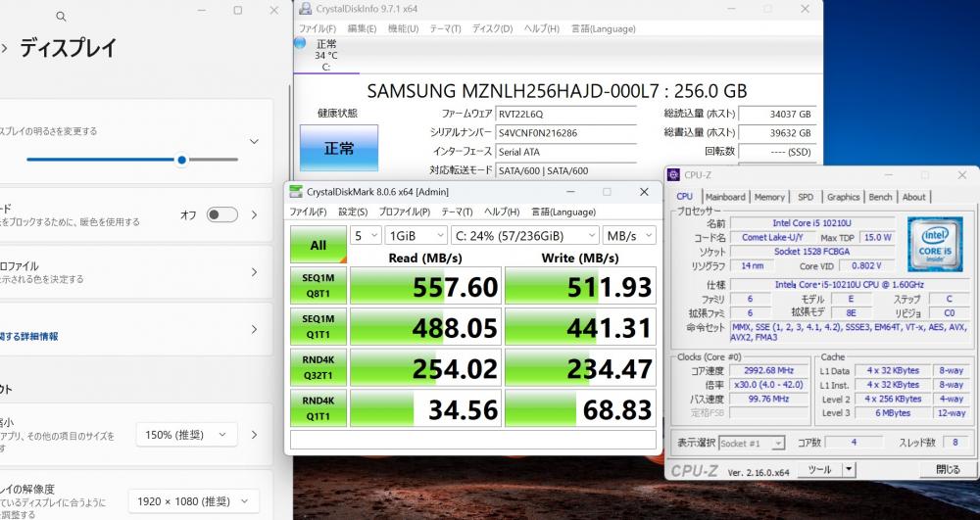Open the 1920 × 1080 resolution dropdown
Screen dimensions: 980x520
pos(194,501)
